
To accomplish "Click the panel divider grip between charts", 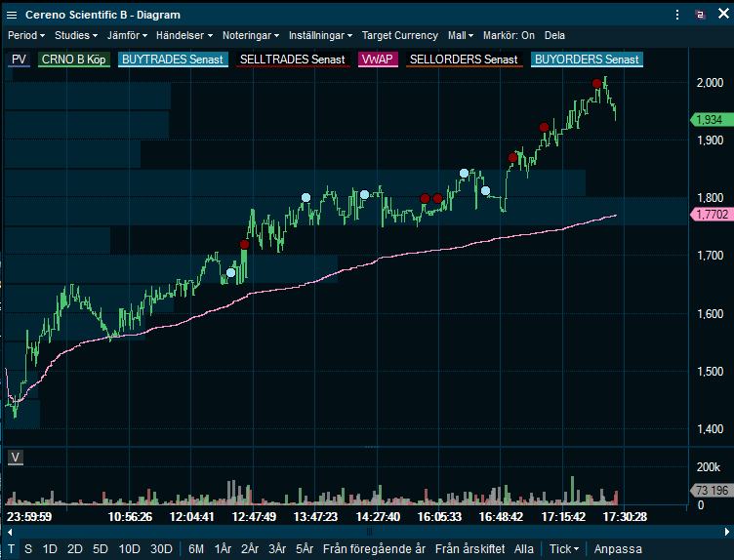I will (372, 447).
